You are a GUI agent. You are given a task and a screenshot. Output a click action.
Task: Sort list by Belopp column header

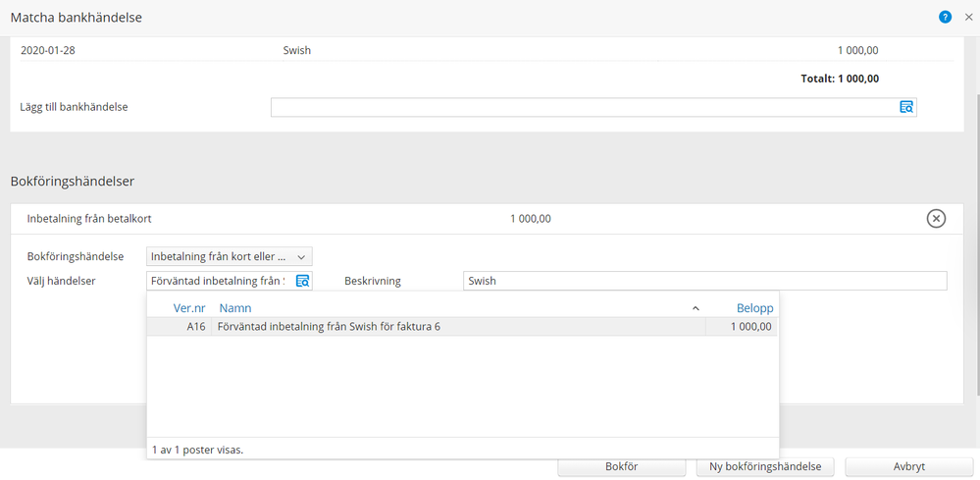754,308
